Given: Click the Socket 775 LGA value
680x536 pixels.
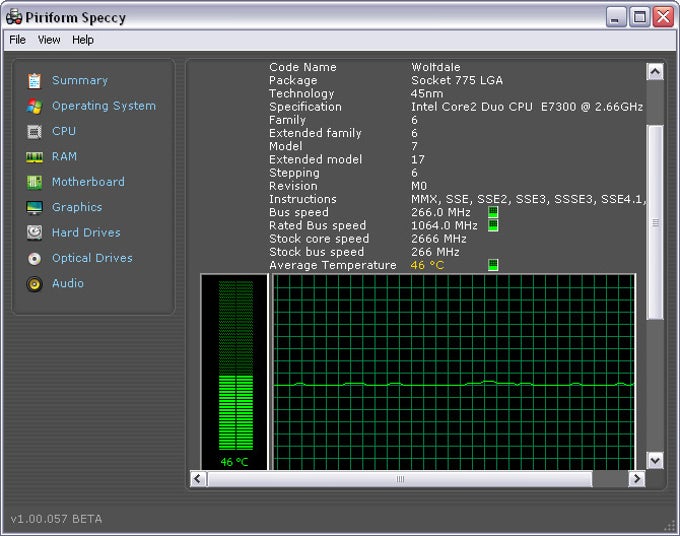Looking at the screenshot, I should coord(457,80).
